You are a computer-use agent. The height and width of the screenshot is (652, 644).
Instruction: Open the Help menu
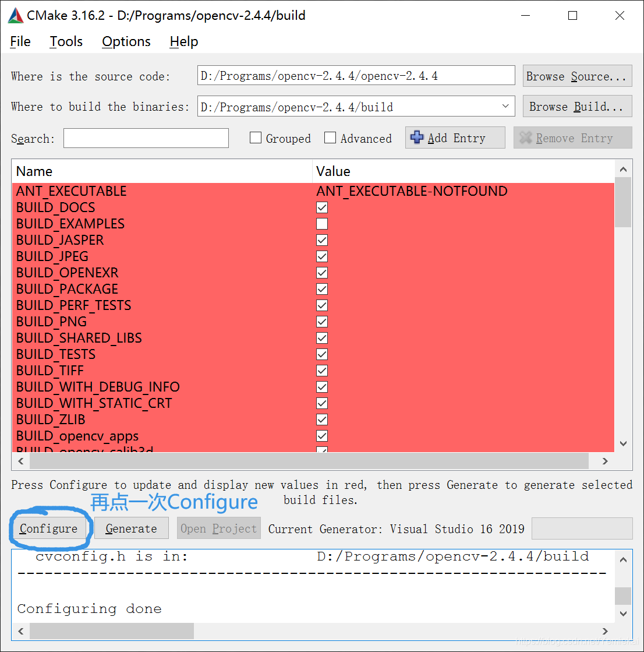pos(183,41)
